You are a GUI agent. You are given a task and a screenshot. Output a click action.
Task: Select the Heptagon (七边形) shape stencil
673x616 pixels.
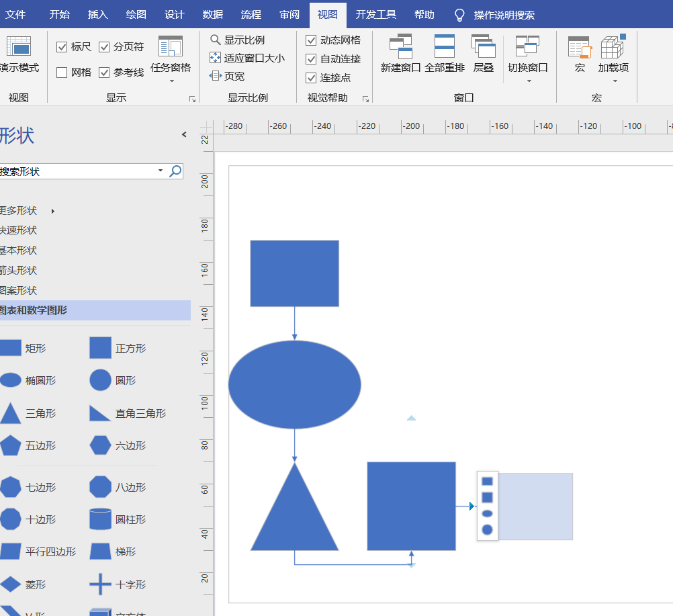coord(28,487)
